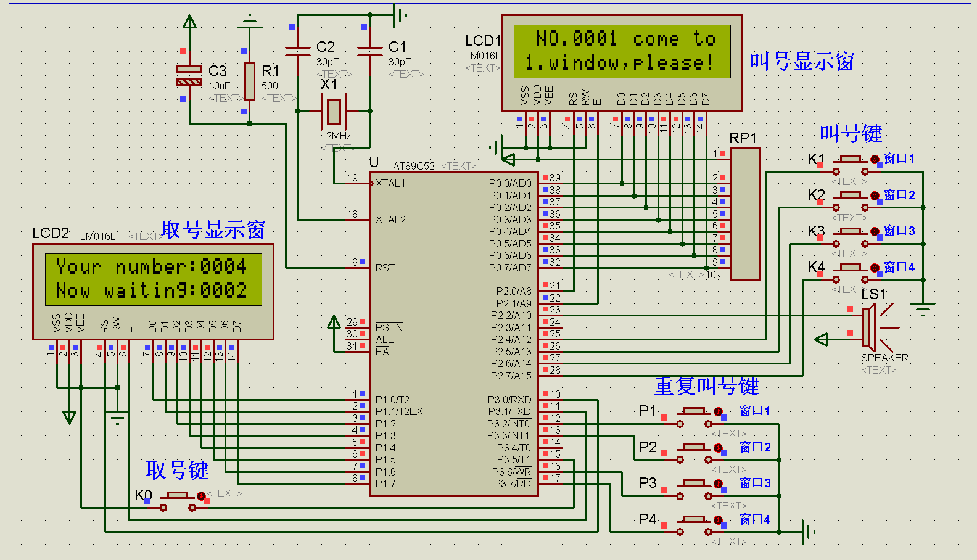Click the power arrow left of the speaker

point(821,339)
